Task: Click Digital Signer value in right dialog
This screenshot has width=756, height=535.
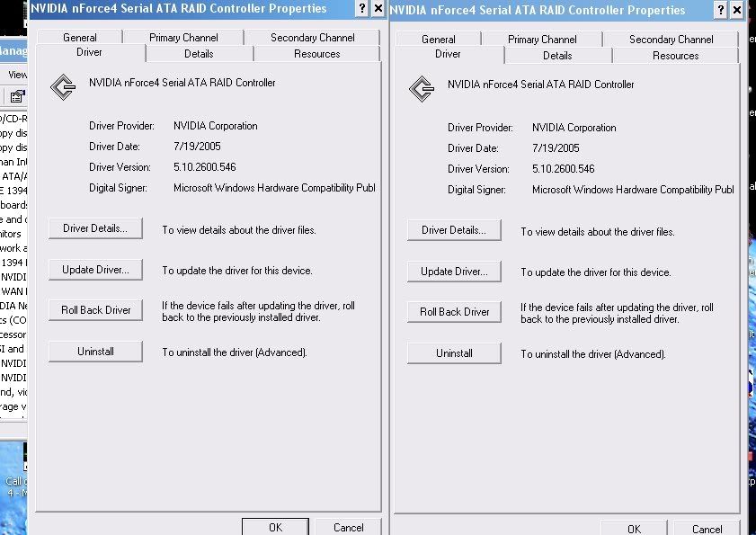Action: [x=633, y=190]
